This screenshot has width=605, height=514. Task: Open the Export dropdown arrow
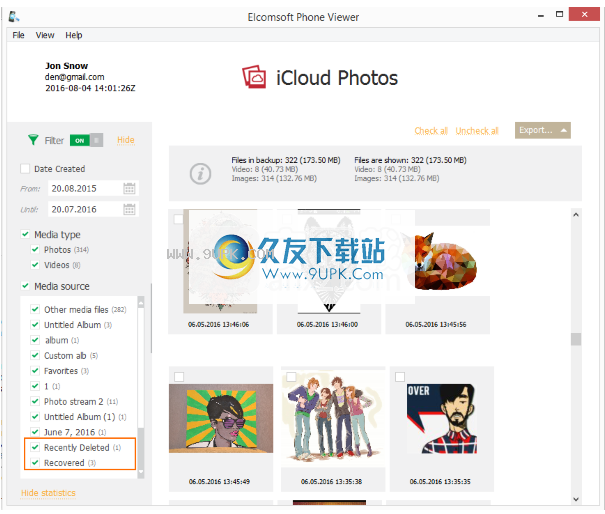pyautogui.click(x=564, y=130)
